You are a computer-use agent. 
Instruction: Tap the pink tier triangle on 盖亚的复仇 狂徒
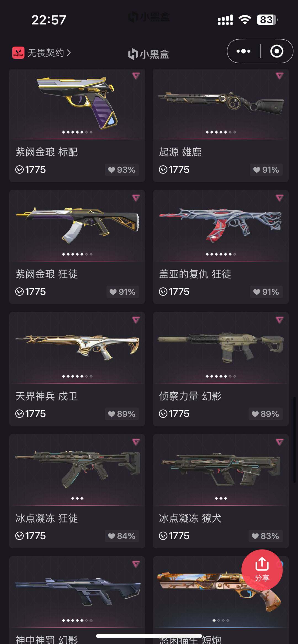click(280, 198)
